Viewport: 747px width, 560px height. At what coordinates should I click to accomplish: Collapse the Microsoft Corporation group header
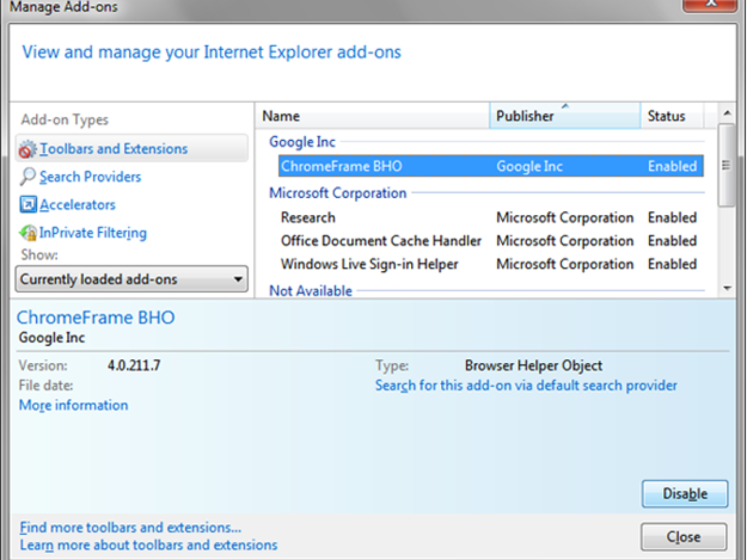[337, 193]
